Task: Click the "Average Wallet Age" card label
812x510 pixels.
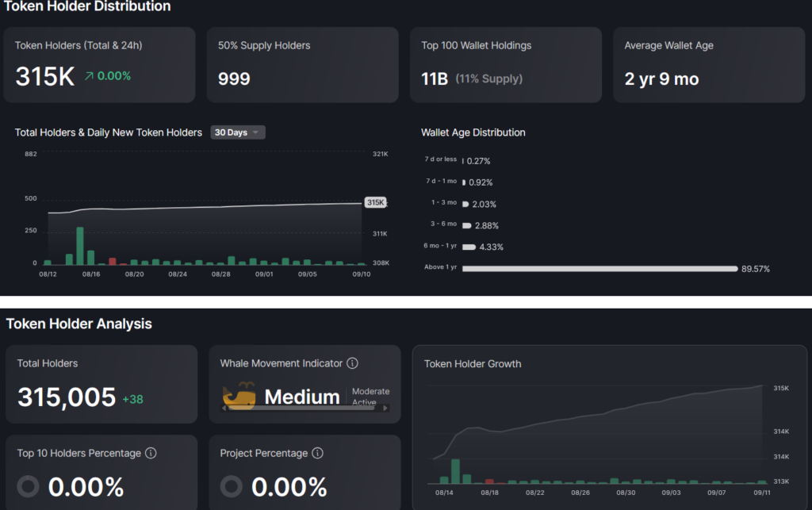Action: point(669,45)
